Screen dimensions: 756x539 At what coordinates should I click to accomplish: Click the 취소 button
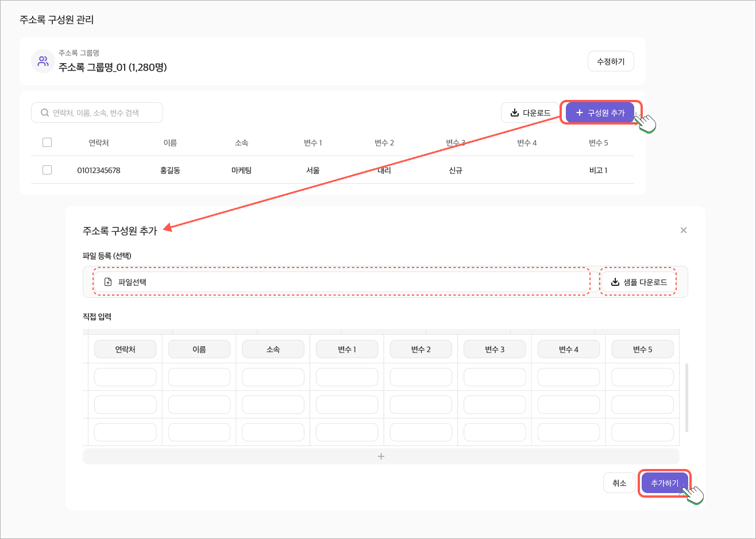coord(619,483)
